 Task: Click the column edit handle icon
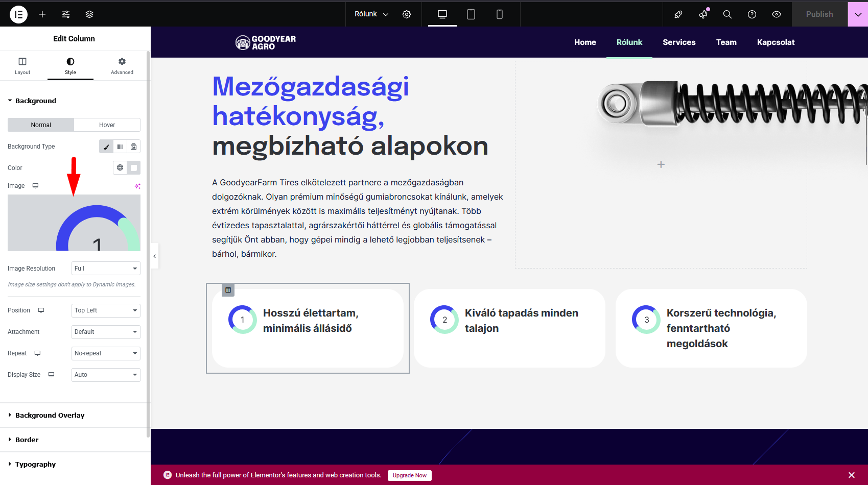coord(228,290)
